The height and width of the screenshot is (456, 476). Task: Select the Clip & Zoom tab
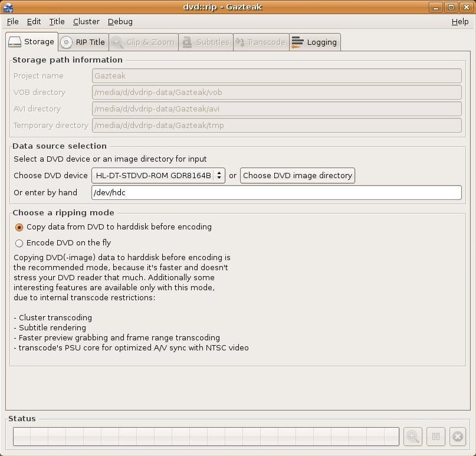coord(143,42)
